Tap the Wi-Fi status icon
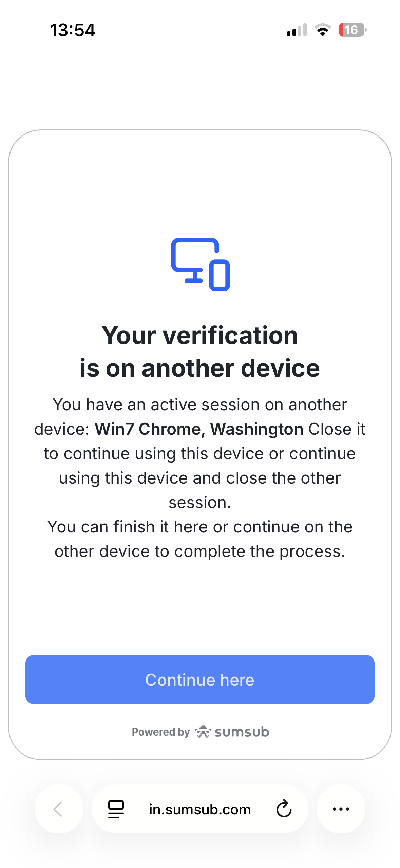 (x=323, y=30)
